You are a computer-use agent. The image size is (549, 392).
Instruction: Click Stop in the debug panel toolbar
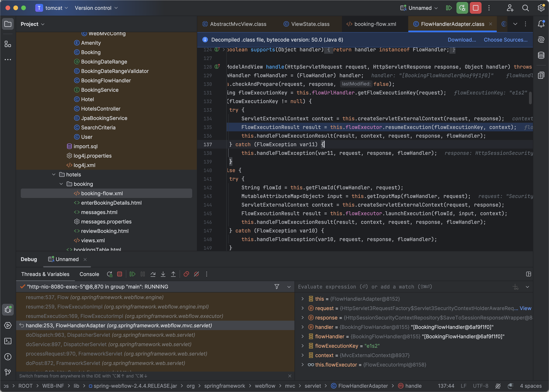[x=119, y=274]
